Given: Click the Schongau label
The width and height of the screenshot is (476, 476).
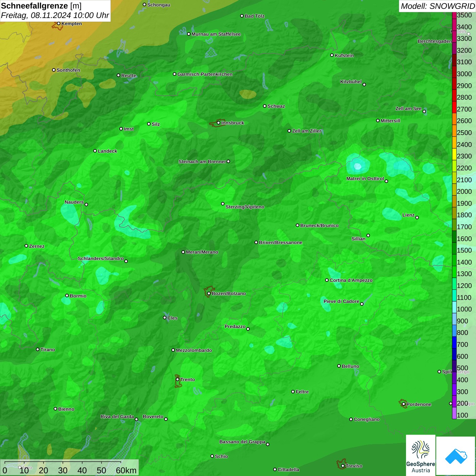Looking at the screenshot, I should (x=159, y=5).
